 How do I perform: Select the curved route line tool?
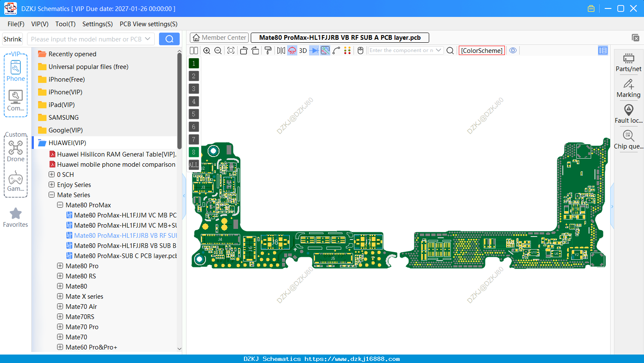(x=337, y=50)
